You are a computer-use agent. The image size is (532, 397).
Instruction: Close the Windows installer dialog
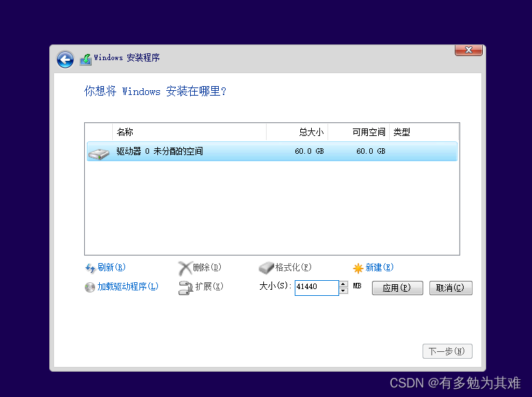coord(468,50)
